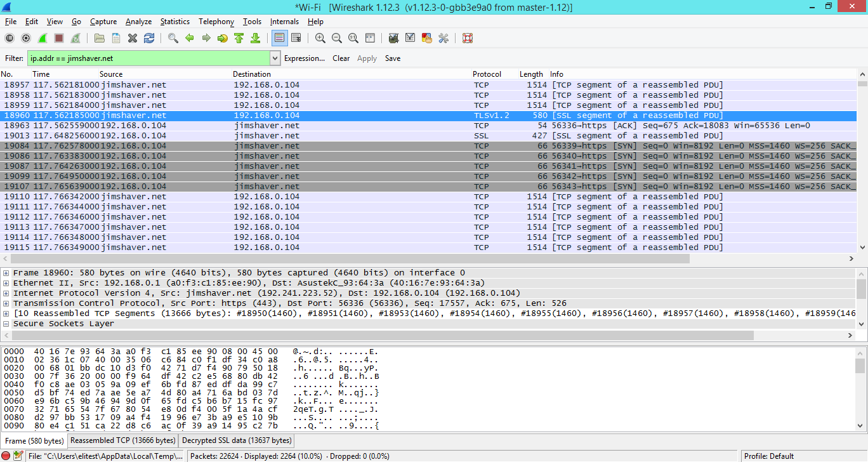The height and width of the screenshot is (462, 868).
Task: Open the coloring rules editor
Action: pyautogui.click(x=426, y=38)
